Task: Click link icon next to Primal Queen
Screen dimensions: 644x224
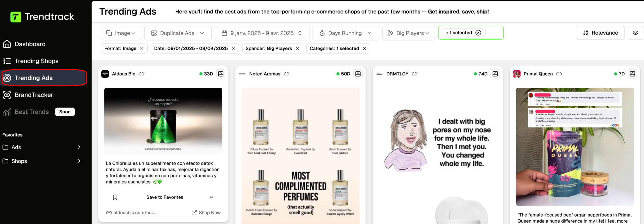Action: point(559,74)
